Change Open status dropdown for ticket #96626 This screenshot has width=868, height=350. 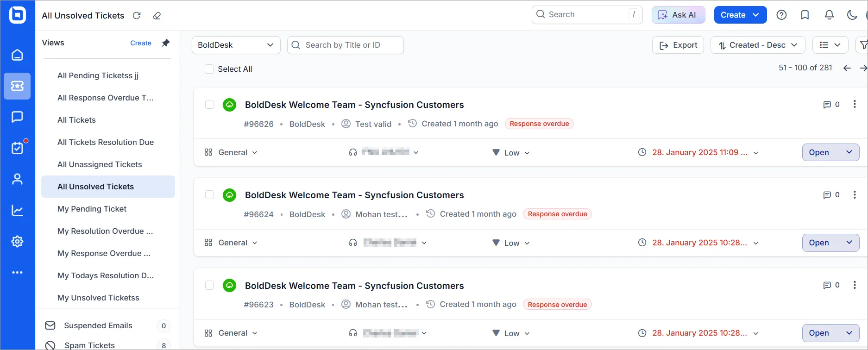pyautogui.click(x=831, y=152)
